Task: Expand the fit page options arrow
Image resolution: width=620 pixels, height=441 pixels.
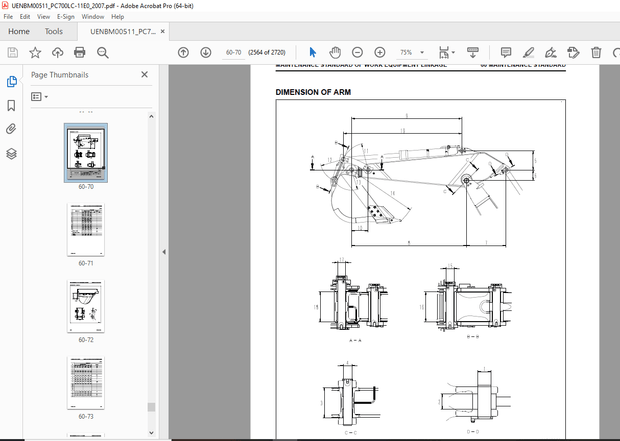Action: pyautogui.click(x=453, y=52)
